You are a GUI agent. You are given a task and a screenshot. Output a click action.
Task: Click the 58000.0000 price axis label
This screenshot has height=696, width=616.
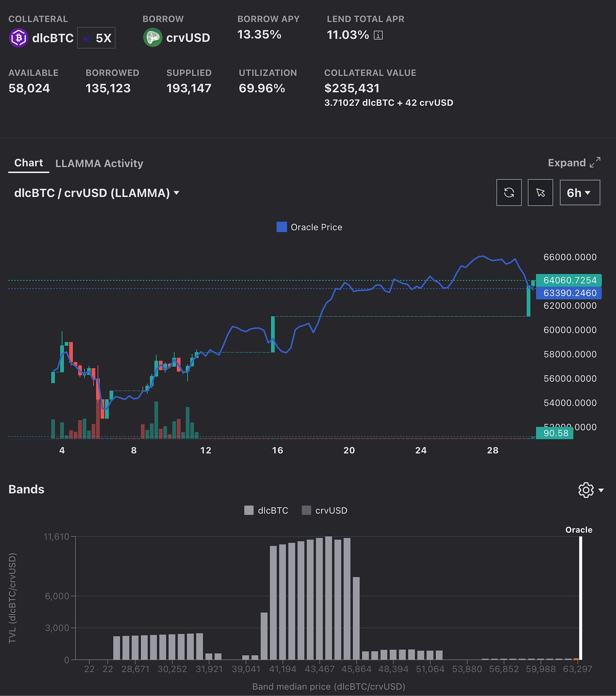pyautogui.click(x=570, y=354)
